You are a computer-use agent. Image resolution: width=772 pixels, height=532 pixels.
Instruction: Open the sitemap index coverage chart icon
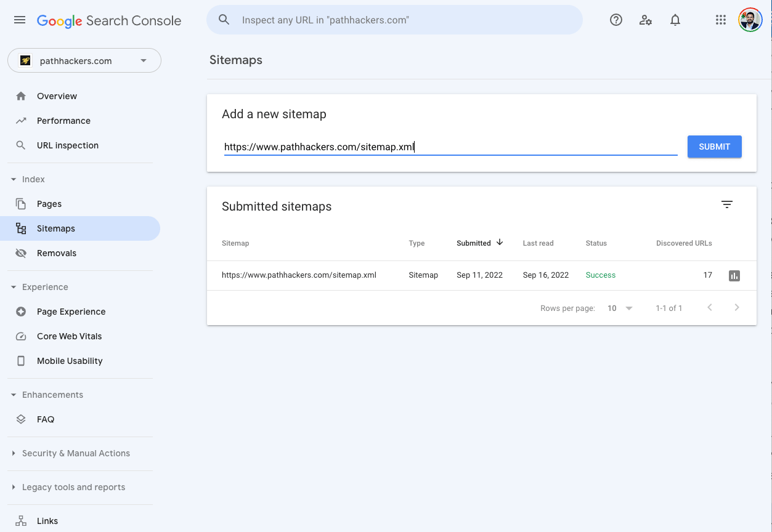734,276
